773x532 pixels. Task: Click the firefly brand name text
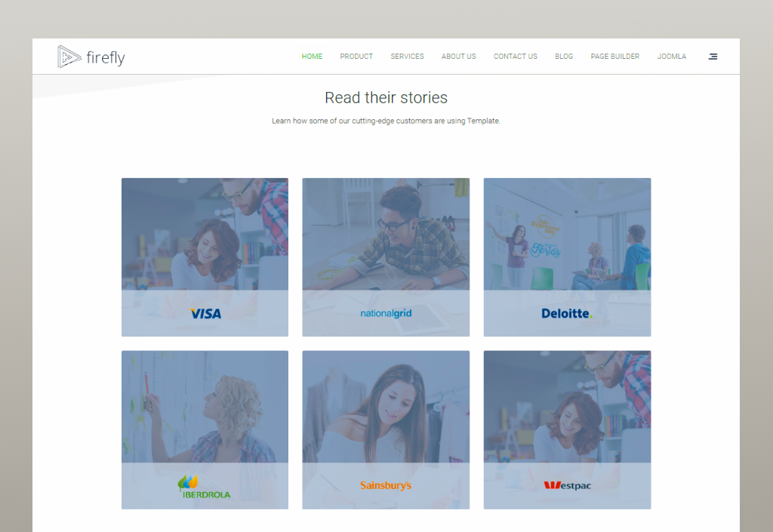106,58
